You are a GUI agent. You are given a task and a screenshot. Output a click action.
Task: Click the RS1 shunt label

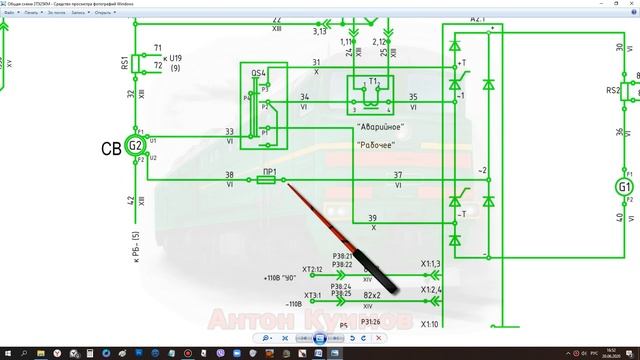(125, 63)
